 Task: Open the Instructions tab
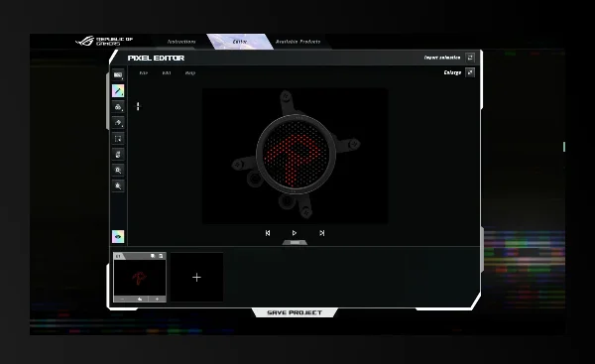pyautogui.click(x=181, y=42)
